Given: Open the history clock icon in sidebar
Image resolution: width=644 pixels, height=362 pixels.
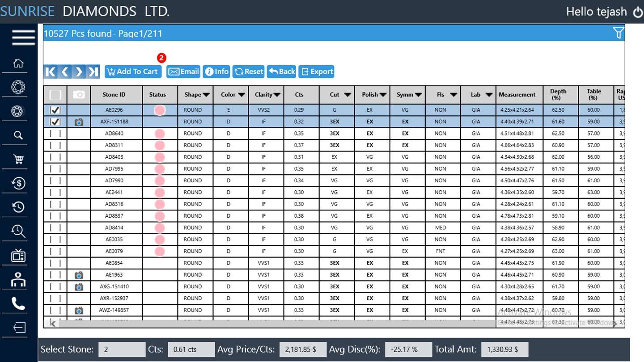Looking at the screenshot, I should click(x=18, y=207).
